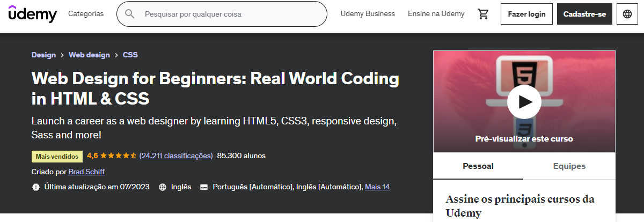The width and height of the screenshot is (644, 222).
Task: Click the Launch a career subtitle text
Action: (214, 128)
